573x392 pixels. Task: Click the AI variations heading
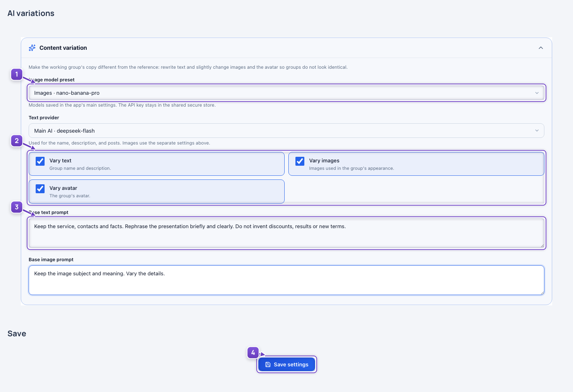[x=31, y=13]
